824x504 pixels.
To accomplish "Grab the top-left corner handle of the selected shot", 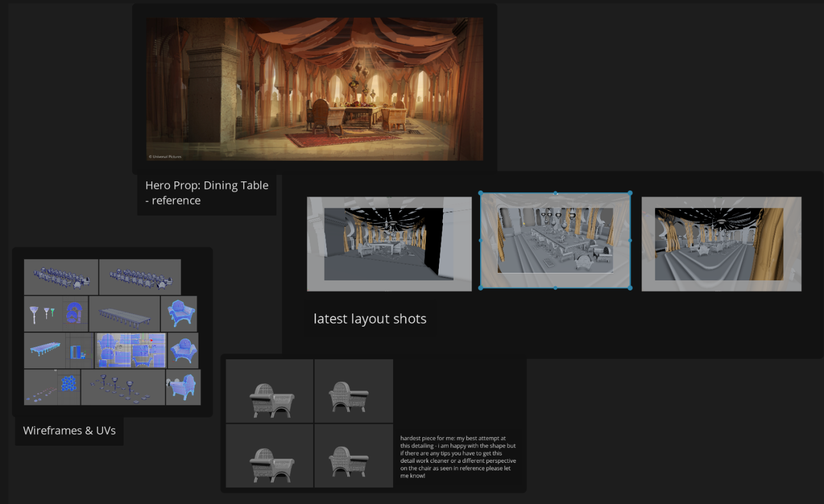I will 481,193.
